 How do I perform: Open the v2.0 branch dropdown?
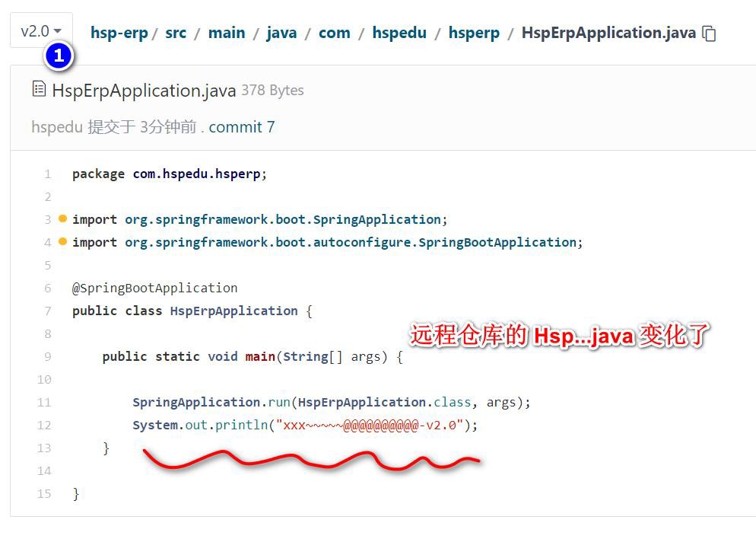pyautogui.click(x=40, y=31)
